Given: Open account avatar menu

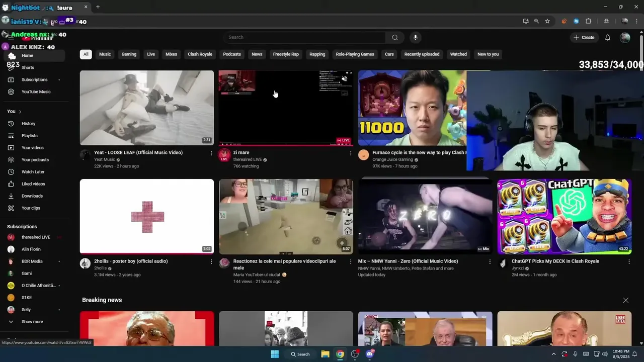Looking at the screenshot, I should coord(625,37).
